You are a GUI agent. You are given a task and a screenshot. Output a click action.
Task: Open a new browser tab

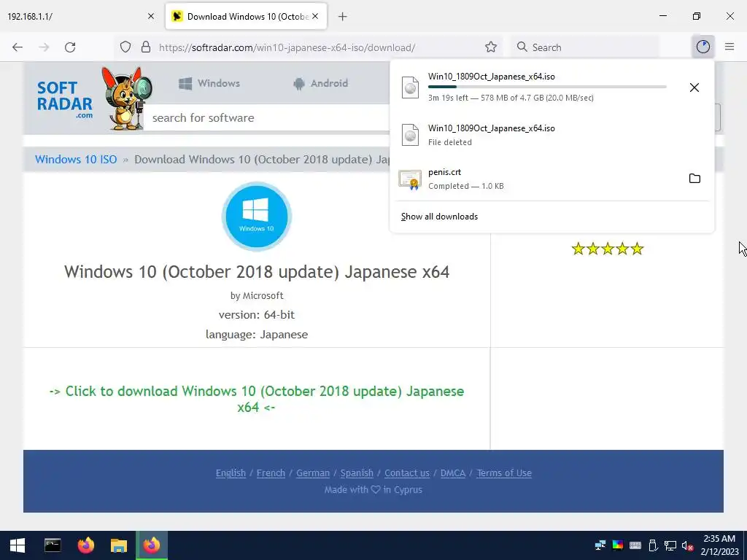[x=343, y=17]
